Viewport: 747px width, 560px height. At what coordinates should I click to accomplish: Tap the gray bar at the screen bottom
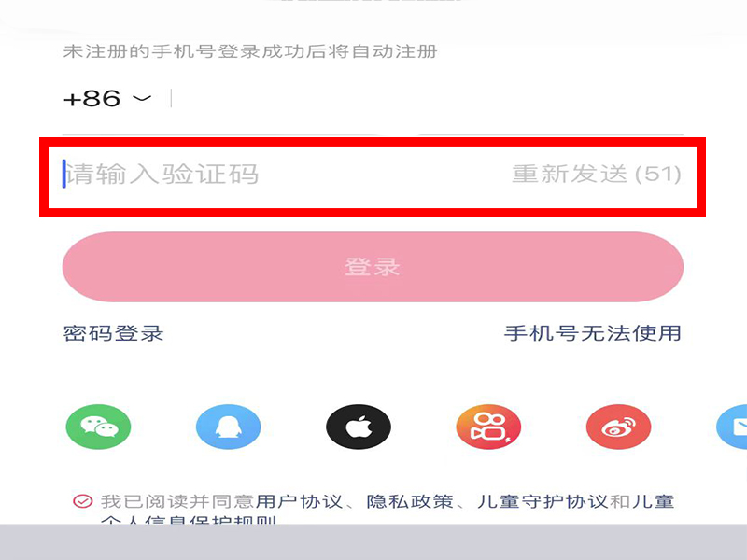tap(373, 542)
